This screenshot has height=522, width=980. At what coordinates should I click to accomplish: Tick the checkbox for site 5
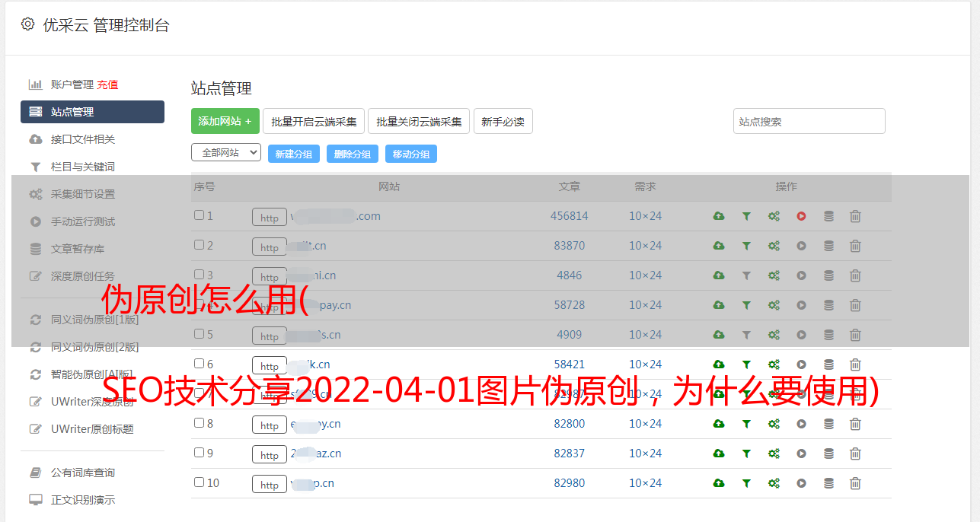point(199,334)
